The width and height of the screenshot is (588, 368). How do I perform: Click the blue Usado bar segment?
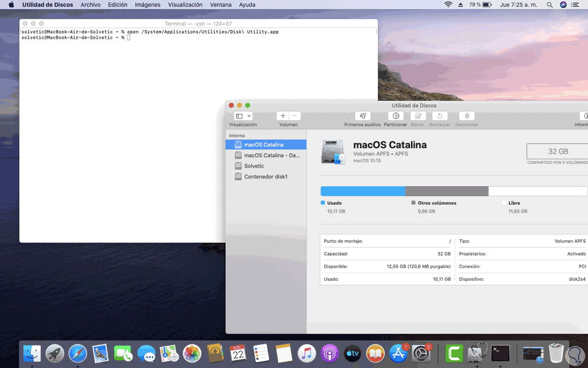[363, 191]
